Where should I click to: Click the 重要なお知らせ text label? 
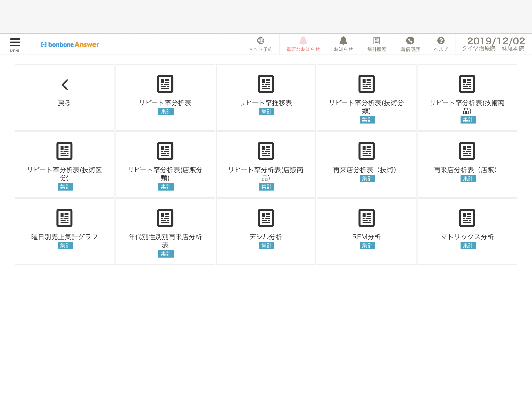[303, 49]
